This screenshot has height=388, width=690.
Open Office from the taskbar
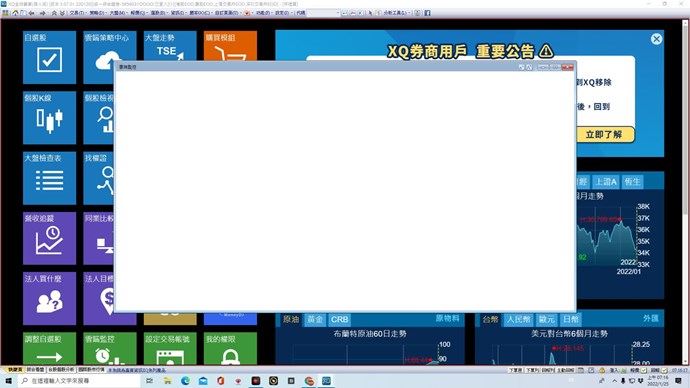coord(220,381)
